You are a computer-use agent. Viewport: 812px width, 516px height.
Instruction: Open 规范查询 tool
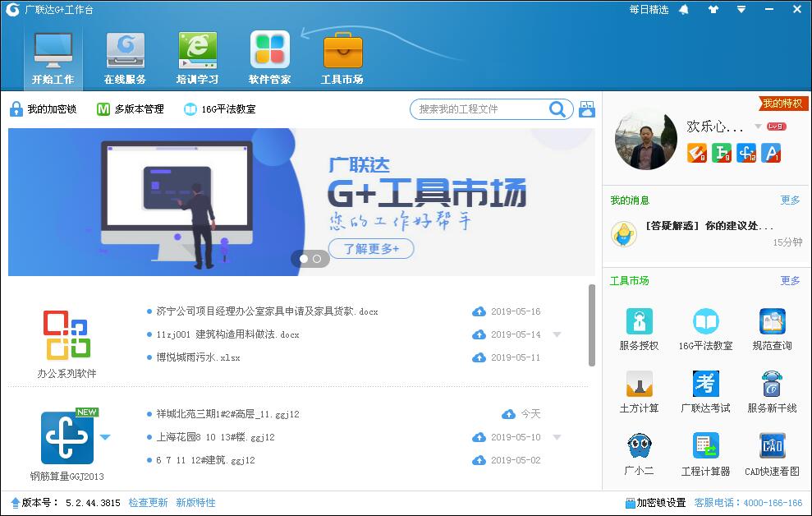(x=772, y=329)
